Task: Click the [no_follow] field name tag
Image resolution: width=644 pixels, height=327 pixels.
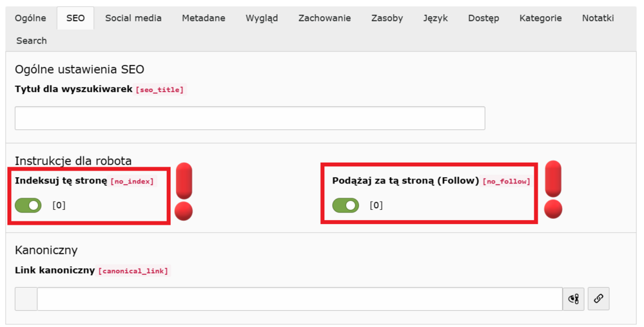Action: [506, 182]
